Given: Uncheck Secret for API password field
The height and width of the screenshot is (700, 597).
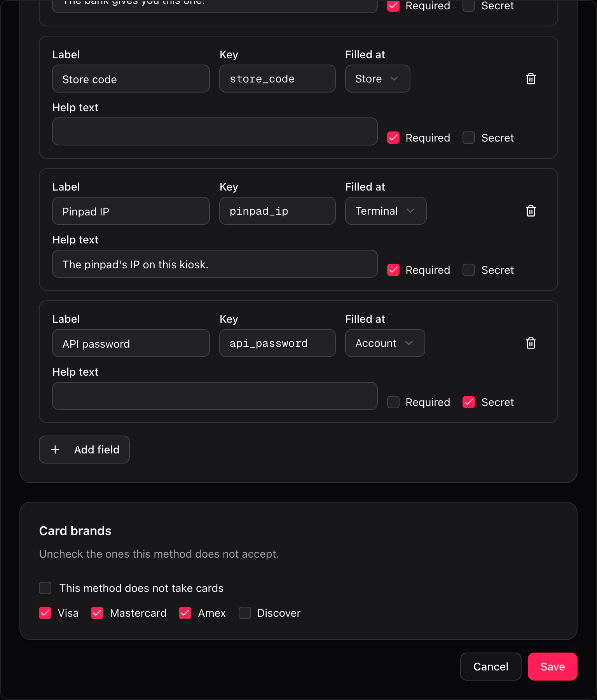Looking at the screenshot, I should click(469, 402).
